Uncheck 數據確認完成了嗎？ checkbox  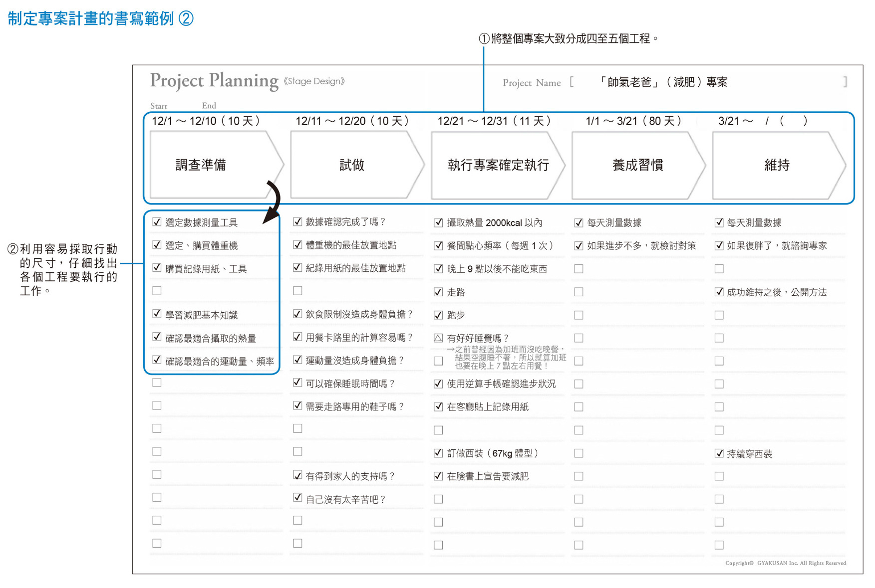coord(297,221)
